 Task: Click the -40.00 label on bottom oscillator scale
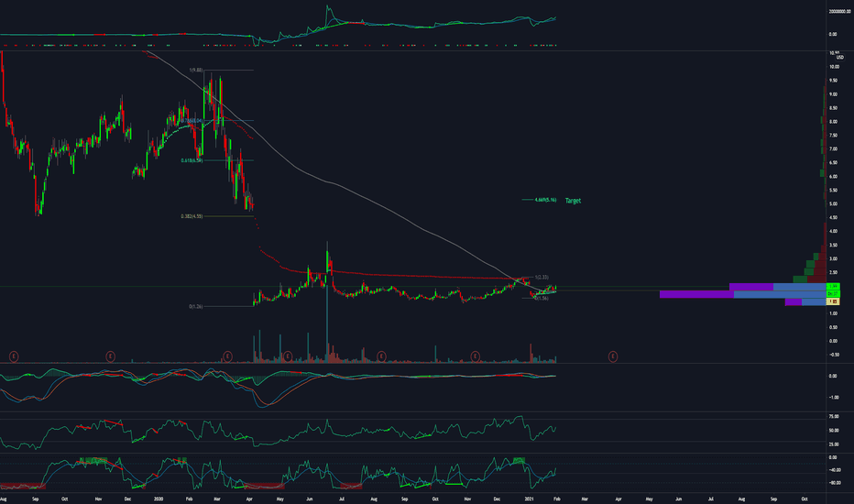point(835,470)
